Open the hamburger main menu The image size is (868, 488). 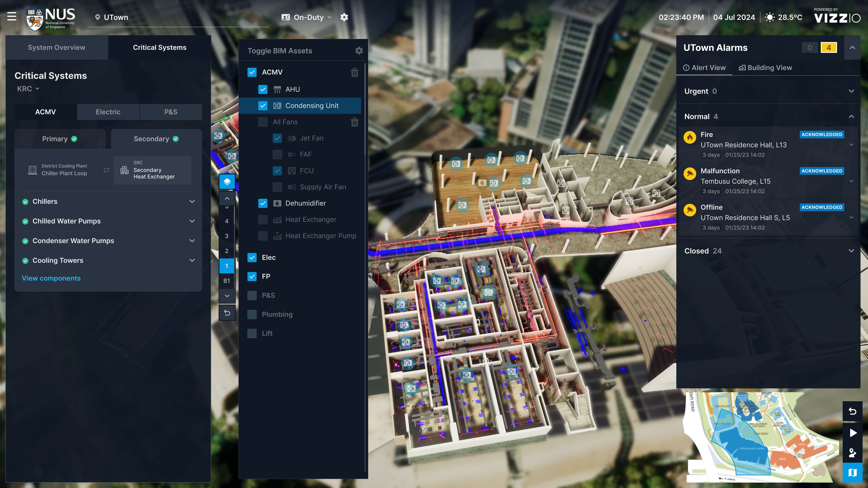[x=12, y=16]
